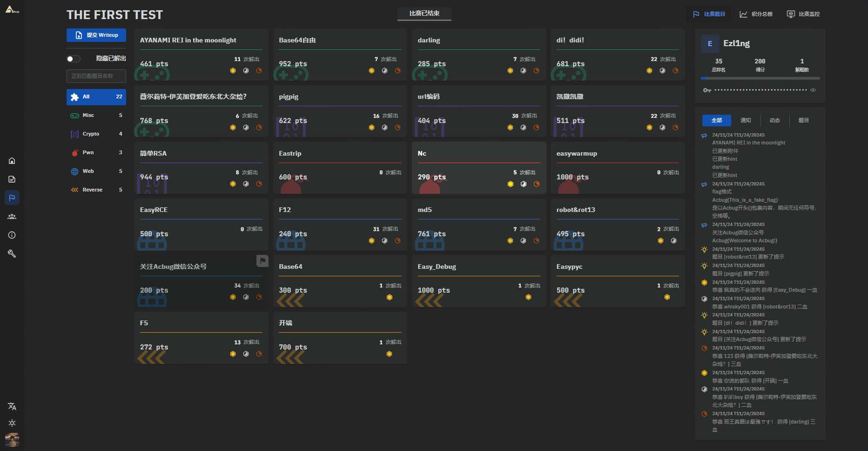Toggle the 隐藏已解出 switch
This screenshot has width=868, height=451.
click(x=74, y=59)
